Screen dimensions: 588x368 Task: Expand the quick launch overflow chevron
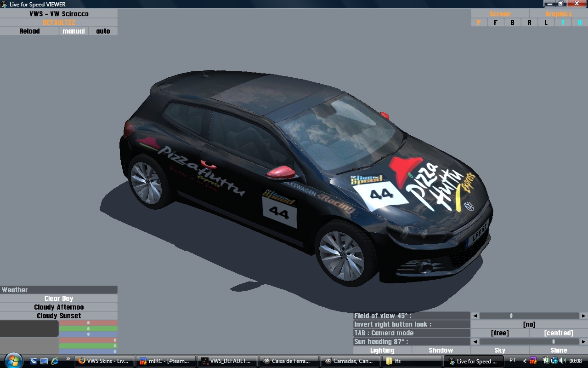click(x=68, y=359)
